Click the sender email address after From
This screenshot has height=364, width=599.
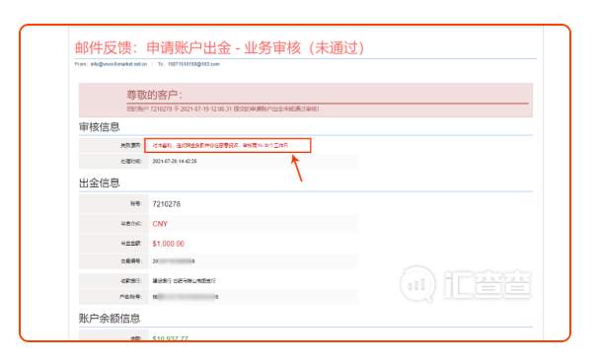[x=118, y=64]
